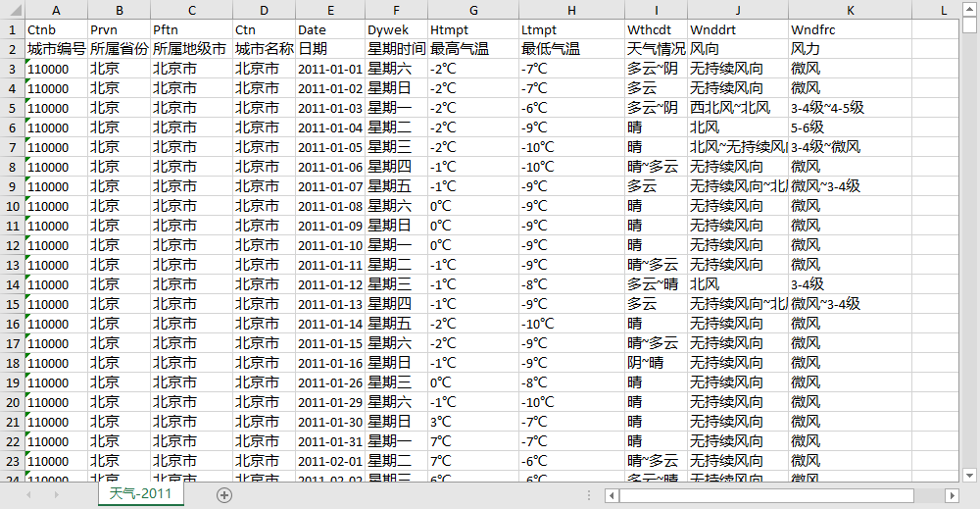Select cell 风力 in row 2
This screenshot has width=980, height=509.
851,49
